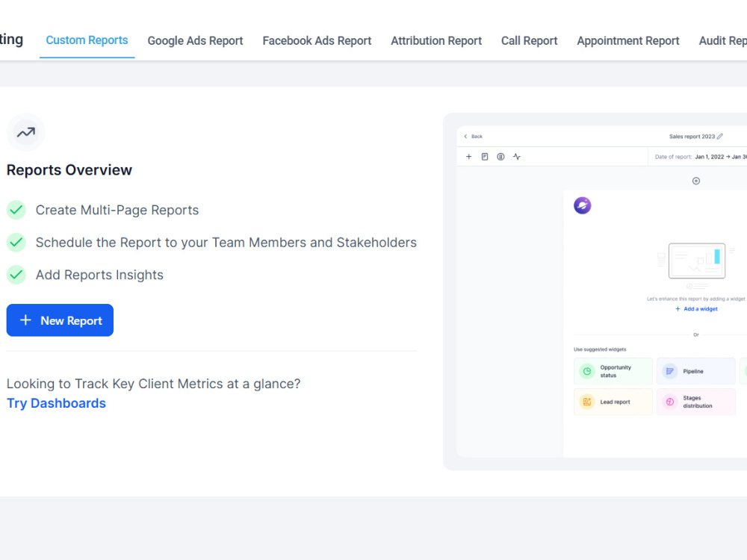The image size is (747, 560).
Task: View the Appointment Report tab
Action: tap(628, 41)
